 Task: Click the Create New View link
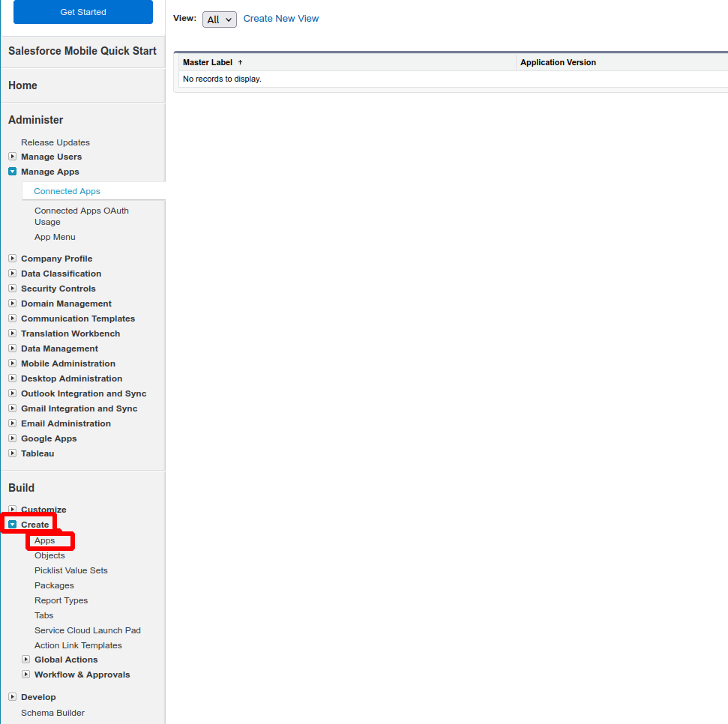281,19
